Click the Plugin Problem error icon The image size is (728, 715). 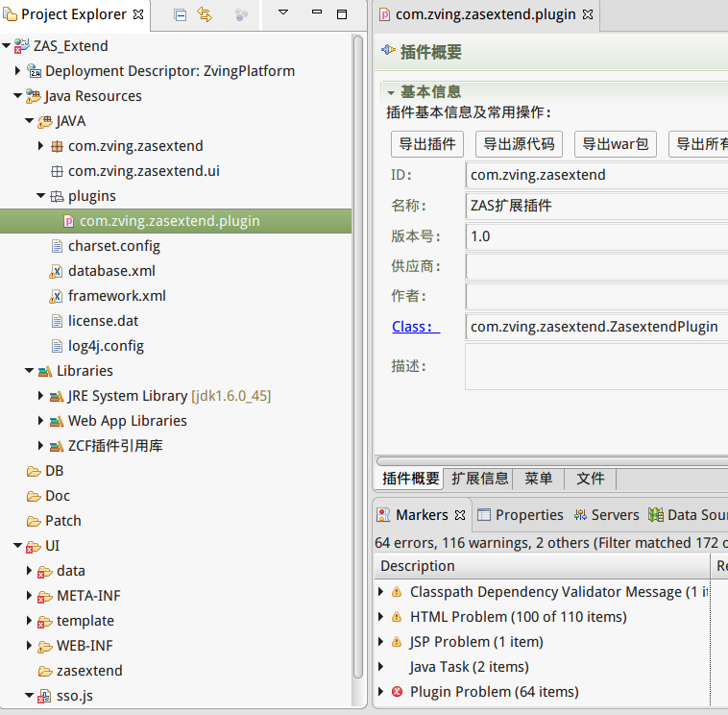pyautogui.click(x=397, y=692)
